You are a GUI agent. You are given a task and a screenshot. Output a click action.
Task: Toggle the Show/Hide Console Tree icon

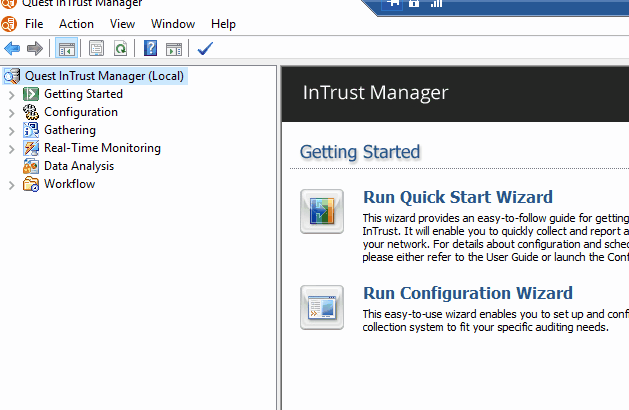[67, 49]
